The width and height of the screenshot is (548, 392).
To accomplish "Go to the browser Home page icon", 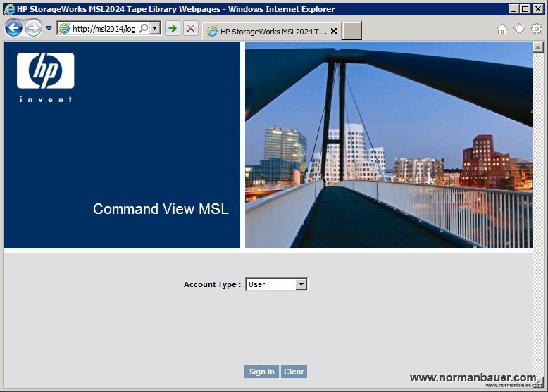I will tap(502, 30).
